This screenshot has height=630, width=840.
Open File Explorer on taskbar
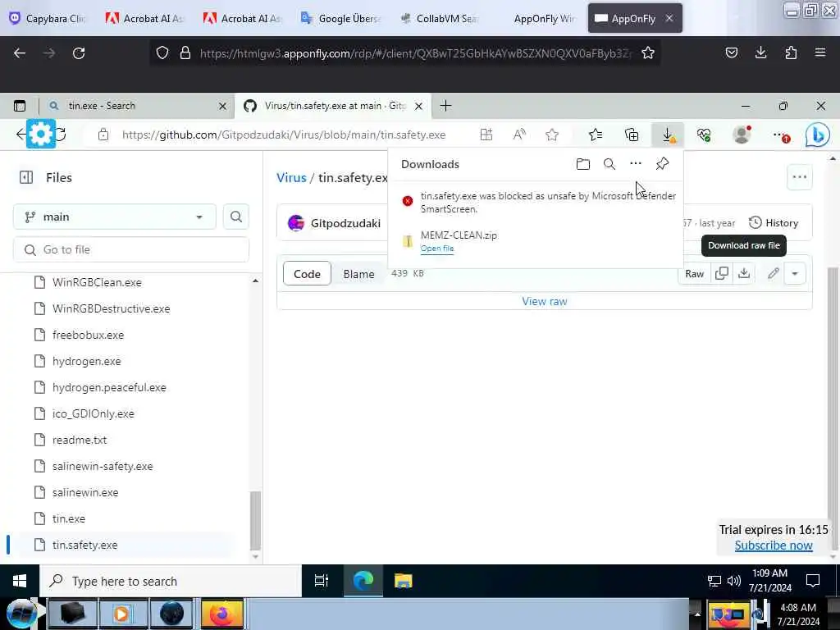[x=403, y=581]
